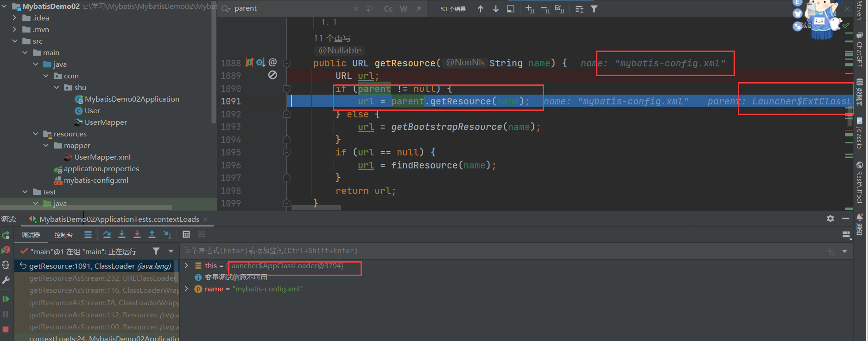The width and height of the screenshot is (868, 341).
Task: Step Into in the debugger
Action: [x=122, y=234]
